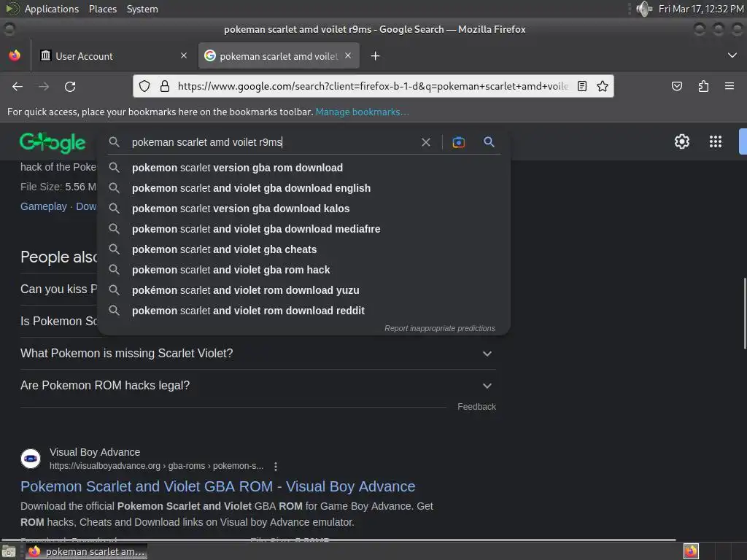Click the Feedback link
Image resolution: width=747 pixels, height=560 pixels.
pos(476,407)
